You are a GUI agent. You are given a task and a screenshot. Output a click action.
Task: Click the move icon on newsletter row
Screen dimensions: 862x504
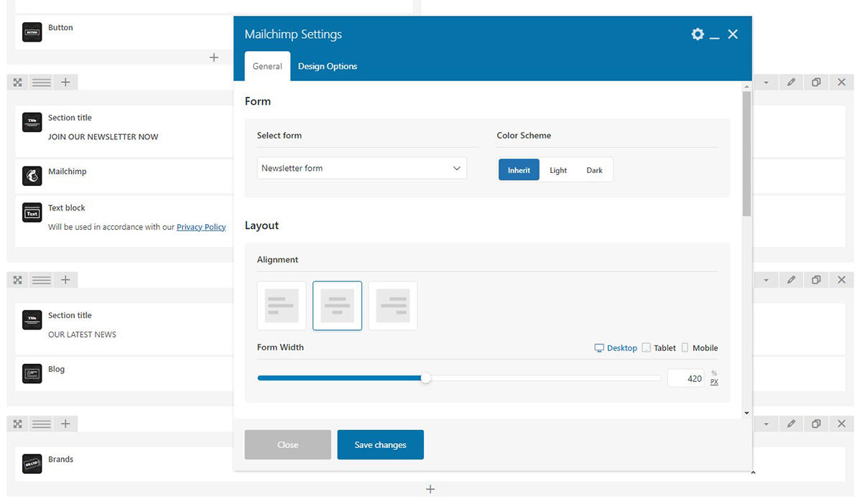17,83
